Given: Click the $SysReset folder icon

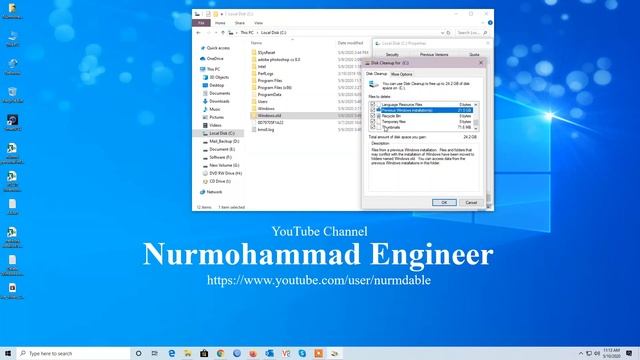Looking at the screenshot, I should point(254,53).
